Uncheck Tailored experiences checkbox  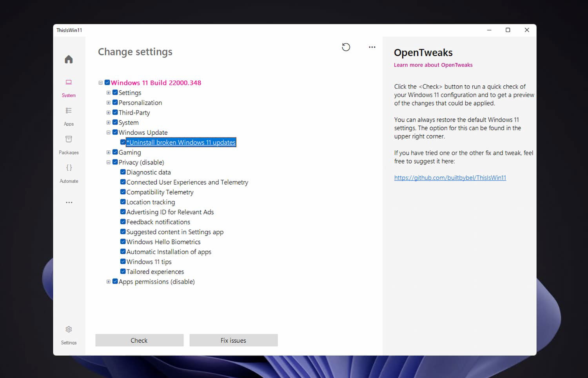[x=123, y=271]
